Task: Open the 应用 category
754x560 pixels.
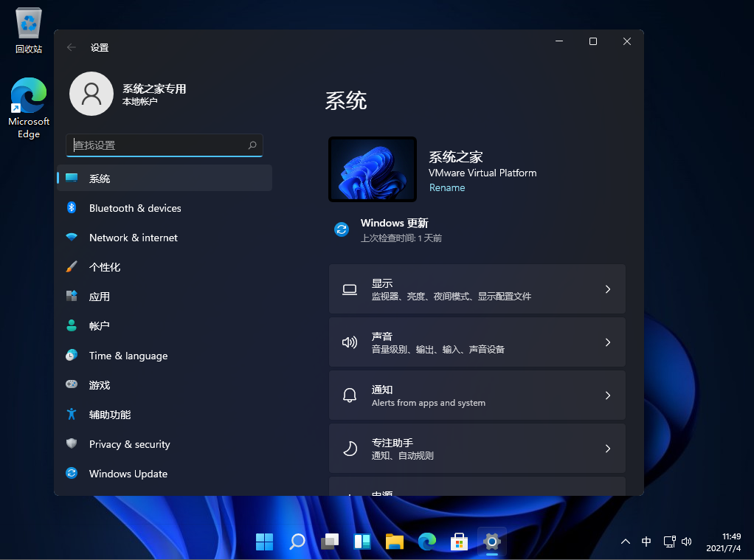Action: click(x=165, y=297)
